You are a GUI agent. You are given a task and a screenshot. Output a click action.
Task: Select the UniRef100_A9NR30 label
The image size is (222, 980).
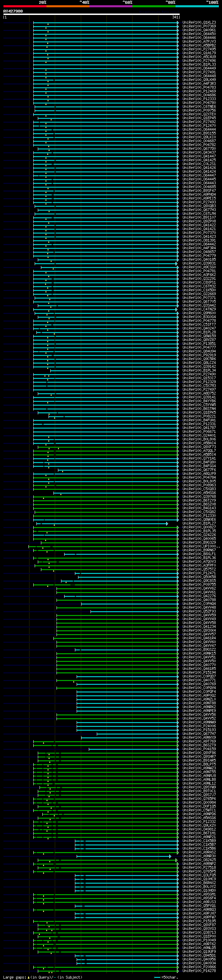point(199,856)
